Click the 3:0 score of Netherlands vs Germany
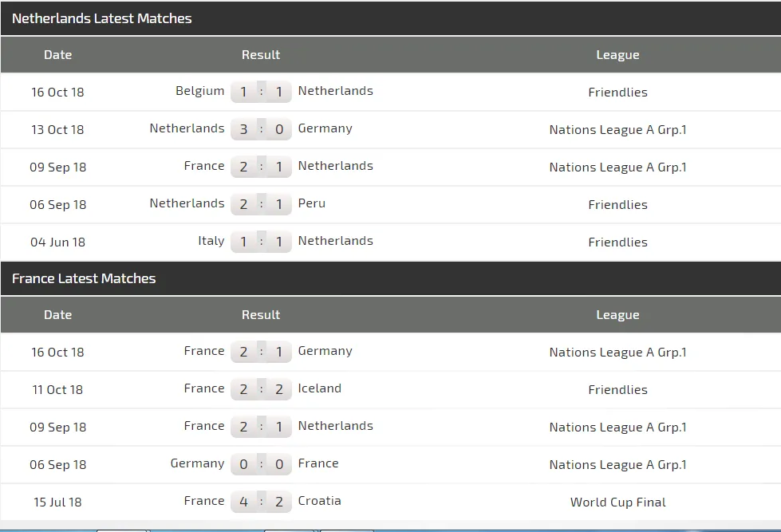Screen dimensions: 781x532 pyautogui.click(x=261, y=129)
